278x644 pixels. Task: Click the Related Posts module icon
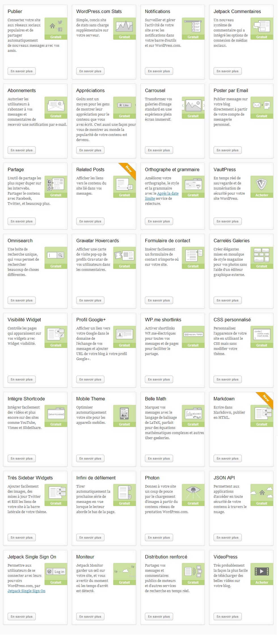125,184
